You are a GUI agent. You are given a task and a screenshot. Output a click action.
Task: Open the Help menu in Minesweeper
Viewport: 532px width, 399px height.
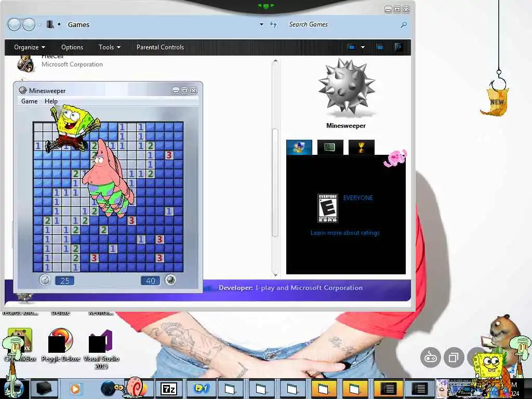coord(51,101)
